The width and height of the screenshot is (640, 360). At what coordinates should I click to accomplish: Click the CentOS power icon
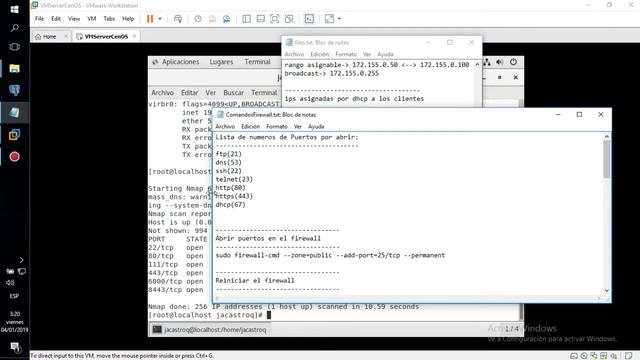coord(513,62)
